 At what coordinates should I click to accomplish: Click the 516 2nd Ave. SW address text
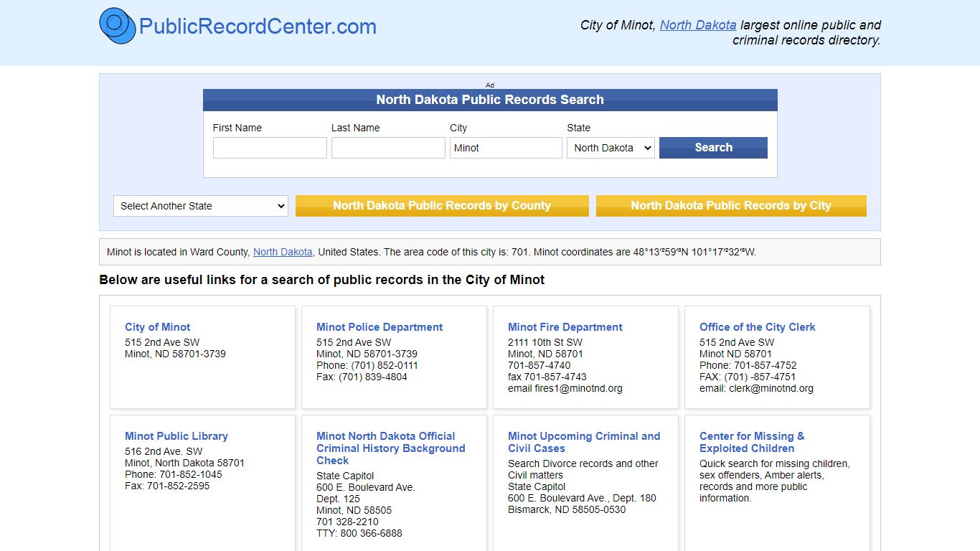click(164, 451)
